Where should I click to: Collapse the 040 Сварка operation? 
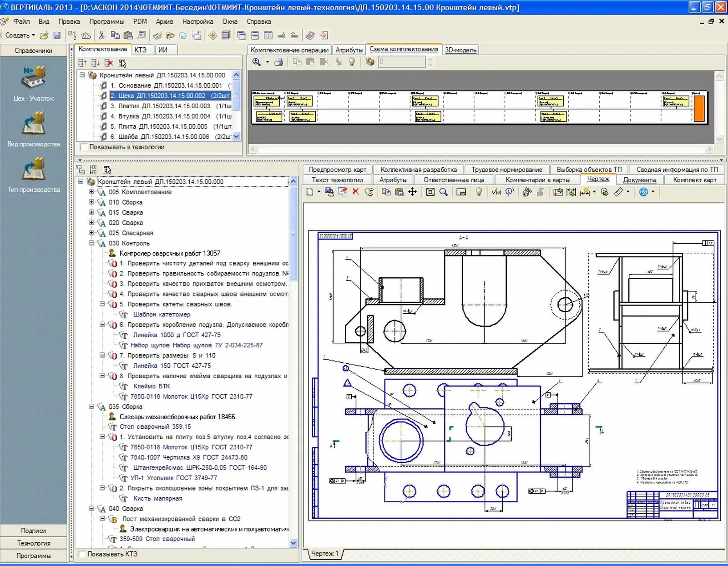click(91, 508)
